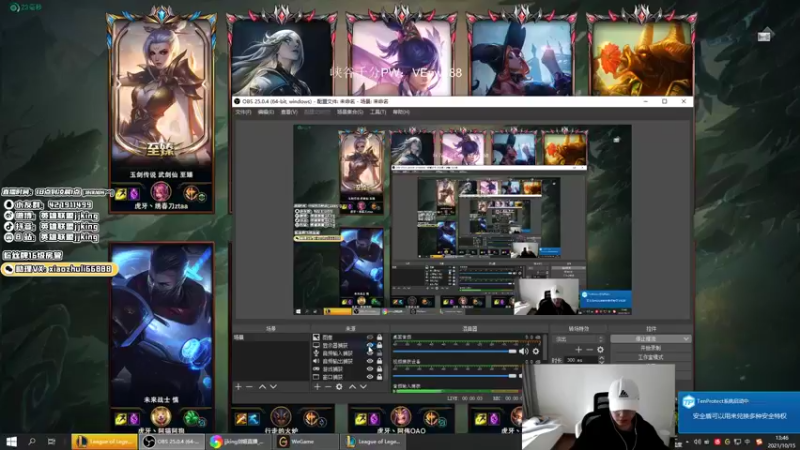Open transition properties gear icon
Image resolution: width=800 pixels, height=450 pixels.
point(601,349)
